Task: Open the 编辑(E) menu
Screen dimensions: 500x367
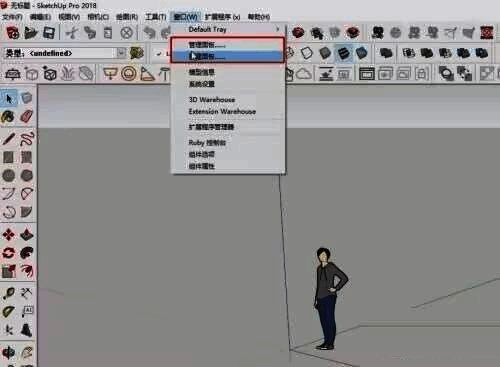Action: click(x=40, y=17)
